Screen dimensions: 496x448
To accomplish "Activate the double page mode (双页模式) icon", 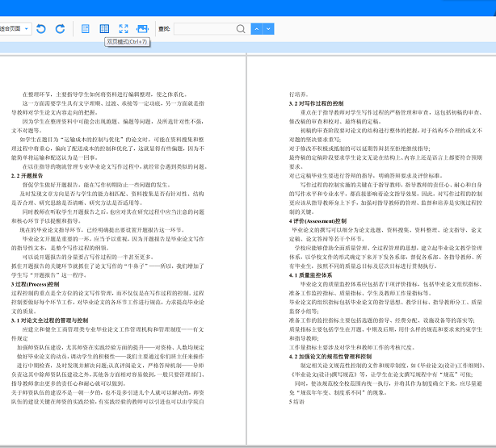I will point(104,29).
